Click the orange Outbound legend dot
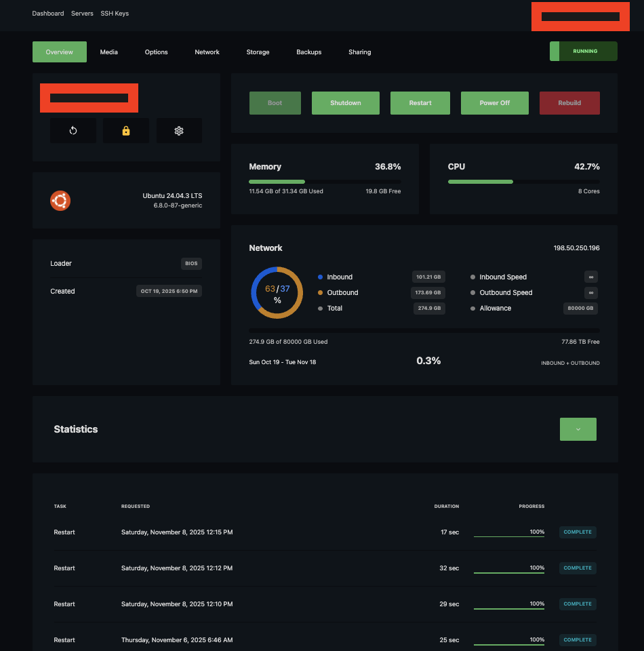This screenshot has width=644, height=651. click(x=320, y=293)
